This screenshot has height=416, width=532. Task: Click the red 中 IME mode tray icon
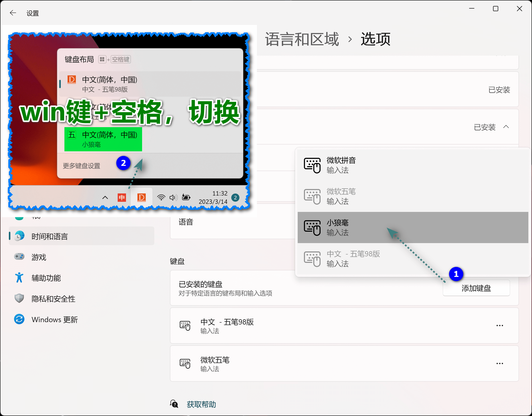pyautogui.click(x=122, y=198)
